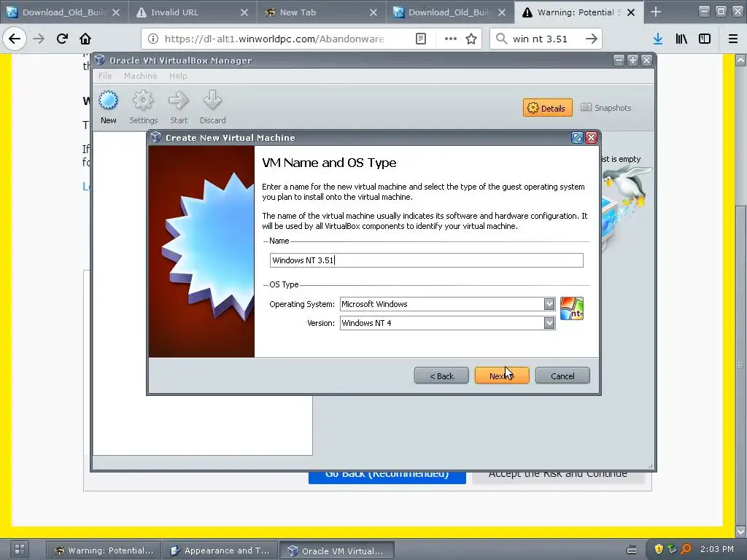Click the keyboard icon in system tray
The height and width of the screenshot is (560, 747).
click(x=631, y=550)
